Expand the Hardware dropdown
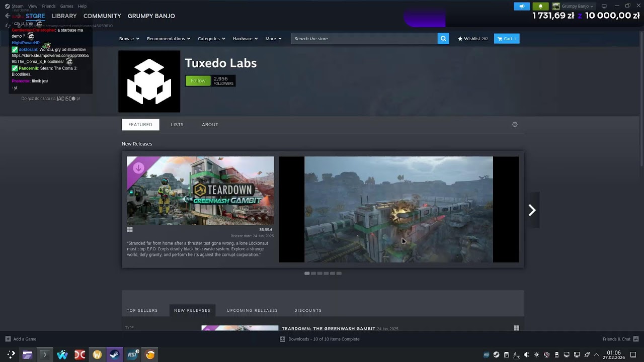 point(245,39)
